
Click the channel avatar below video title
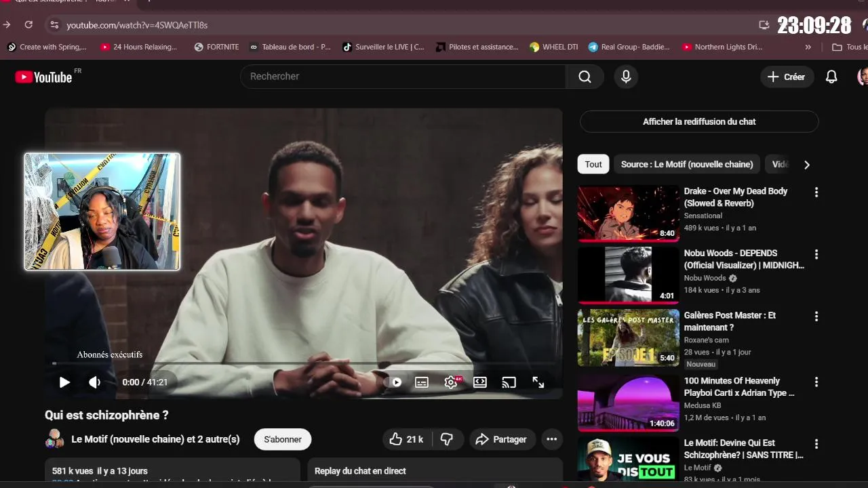point(54,439)
